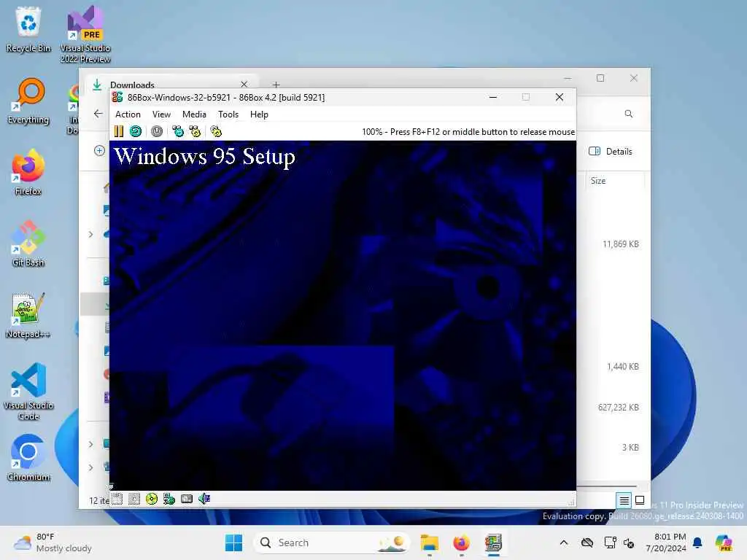This screenshot has width=747, height=560.
Task: Send Ctrl+Alt+Esc via the yellow toolbar icon
Action: [195, 131]
